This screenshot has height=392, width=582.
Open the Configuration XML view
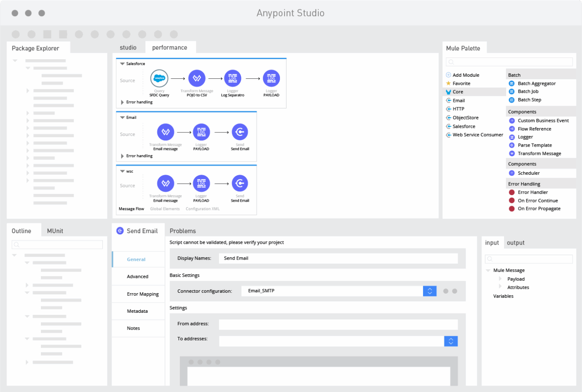click(202, 209)
